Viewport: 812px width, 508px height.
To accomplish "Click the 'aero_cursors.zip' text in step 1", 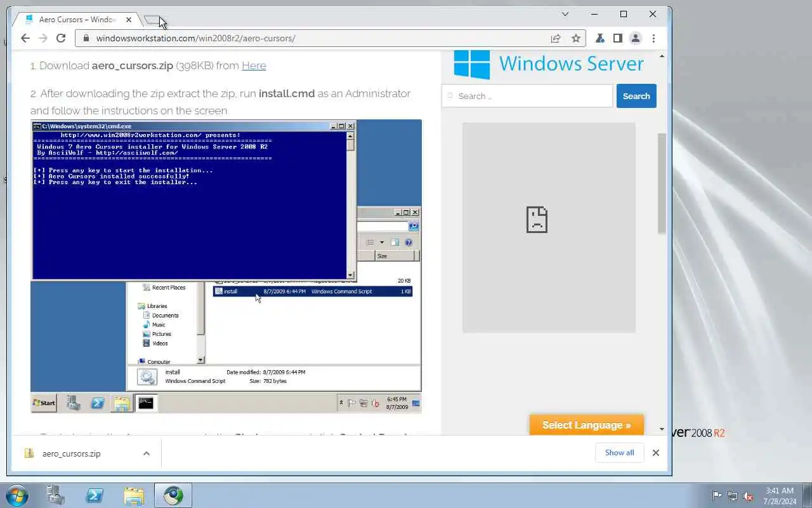I will click(133, 65).
